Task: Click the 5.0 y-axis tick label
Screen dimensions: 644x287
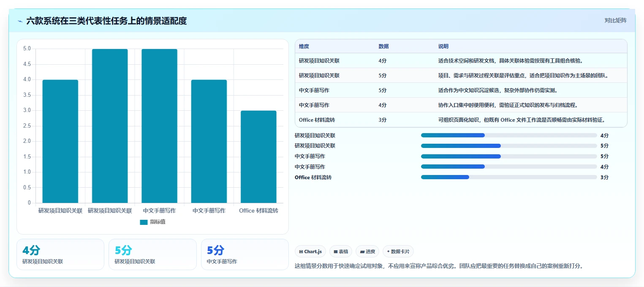Action: (x=27, y=49)
